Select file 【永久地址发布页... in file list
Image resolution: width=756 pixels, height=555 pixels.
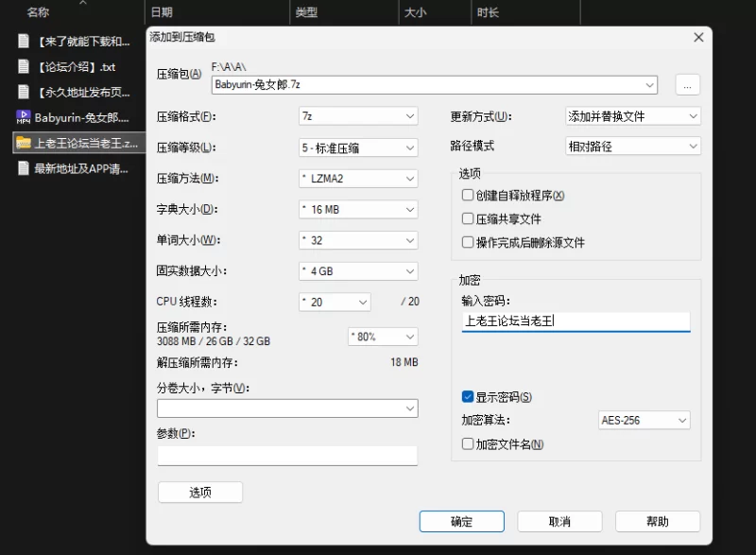(79, 92)
